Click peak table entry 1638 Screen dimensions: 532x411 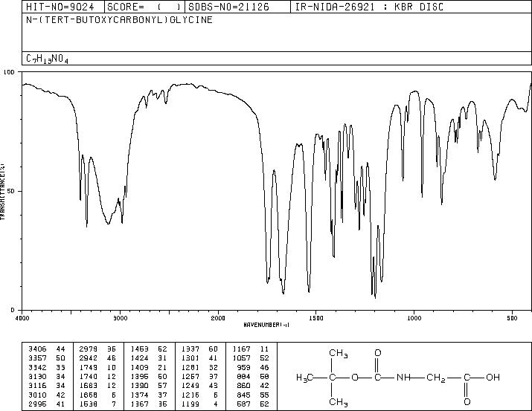[89, 404]
